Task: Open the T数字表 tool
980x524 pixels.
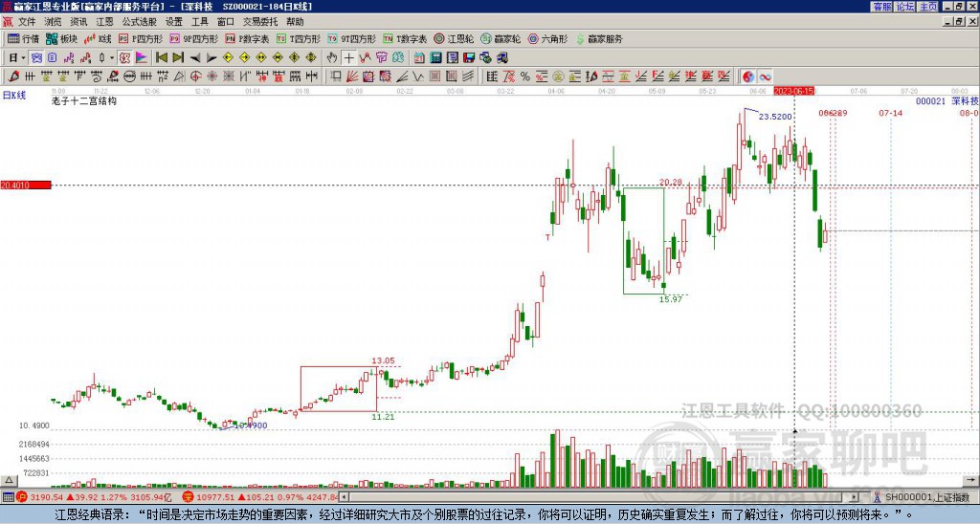Action: click(x=405, y=38)
